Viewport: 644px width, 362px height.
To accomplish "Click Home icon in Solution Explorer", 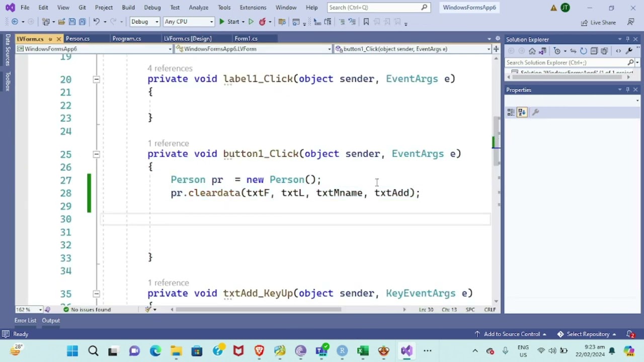I will 532,51.
